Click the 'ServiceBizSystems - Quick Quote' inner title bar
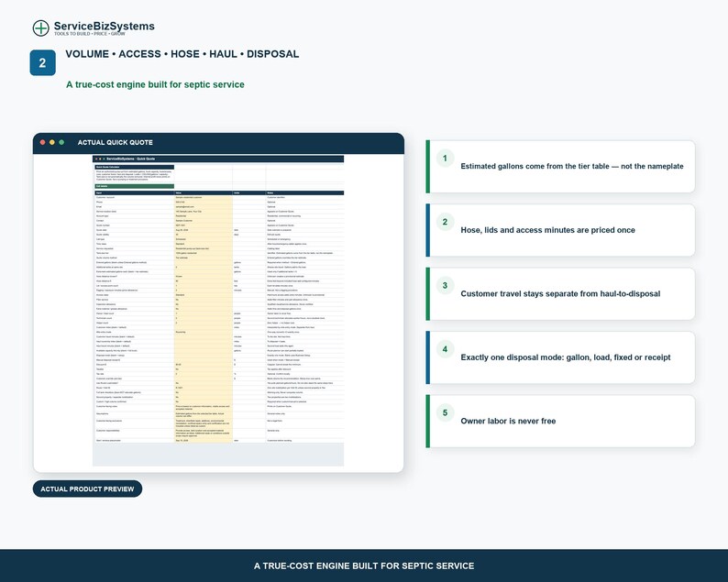This screenshot has width=728, height=582. click(218, 159)
